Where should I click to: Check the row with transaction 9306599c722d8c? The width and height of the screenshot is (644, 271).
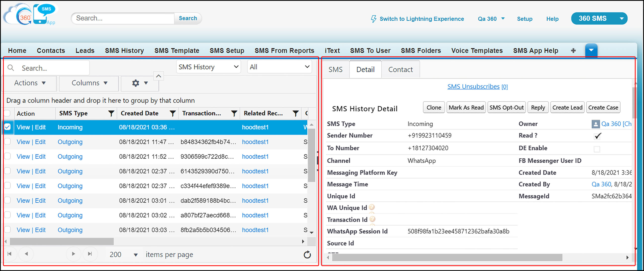7,156
